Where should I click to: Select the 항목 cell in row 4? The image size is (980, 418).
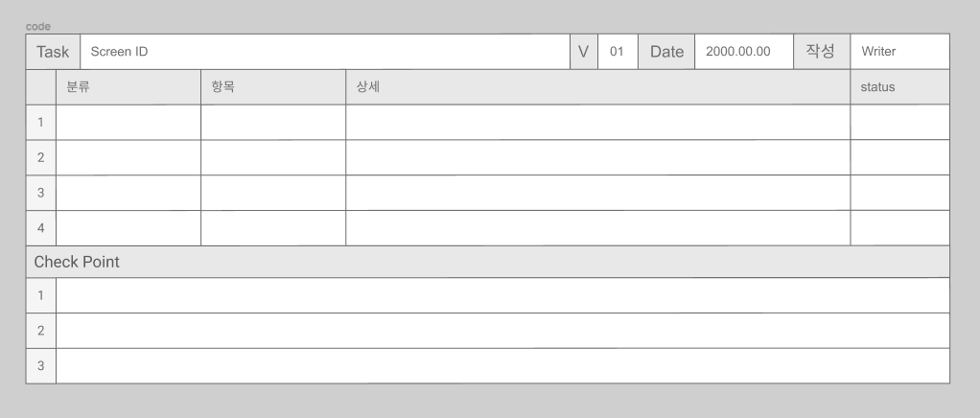[x=273, y=228]
